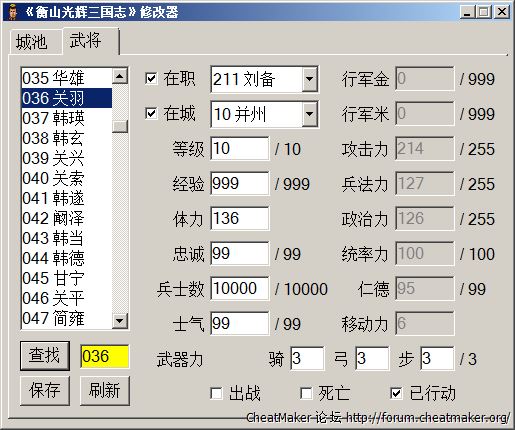Click the 经验 experience input field

[240, 184]
